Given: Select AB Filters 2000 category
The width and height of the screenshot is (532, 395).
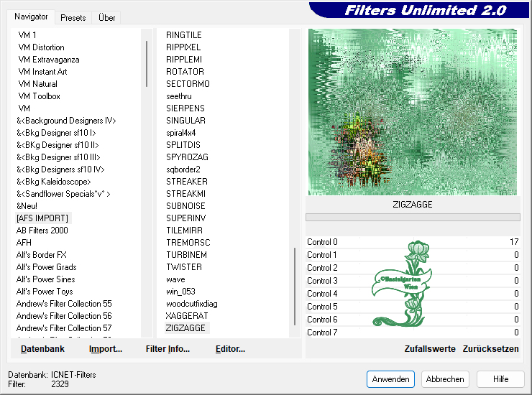Looking at the screenshot, I should tap(42, 231).
